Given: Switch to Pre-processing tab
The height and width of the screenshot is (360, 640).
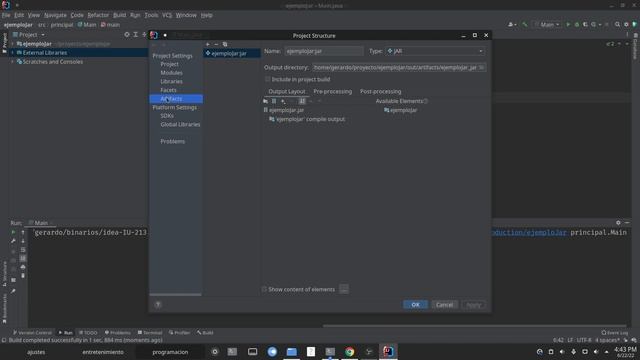Looking at the screenshot, I should point(333,91).
